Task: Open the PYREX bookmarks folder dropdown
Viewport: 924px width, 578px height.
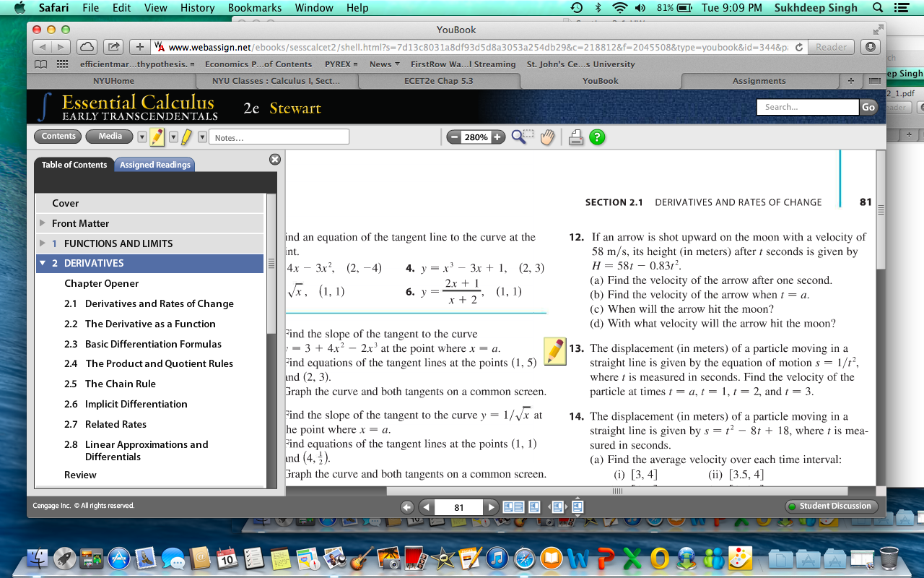Action: click(341, 64)
